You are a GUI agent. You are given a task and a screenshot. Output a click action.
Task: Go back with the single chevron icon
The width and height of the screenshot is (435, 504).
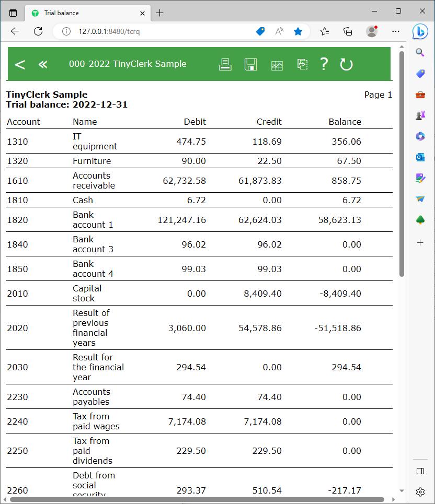pyautogui.click(x=20, y=64)
